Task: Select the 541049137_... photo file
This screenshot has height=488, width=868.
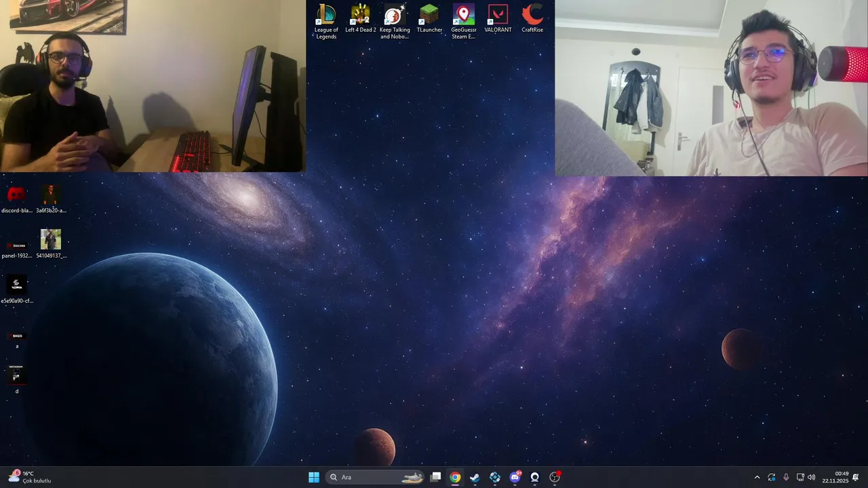Action: pyautogui.click(x=51, y=245)
